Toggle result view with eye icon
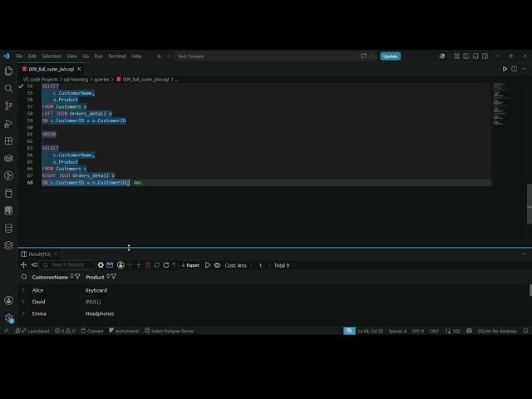The height and width of the screenshot is (399, 532). click(217, 265)
